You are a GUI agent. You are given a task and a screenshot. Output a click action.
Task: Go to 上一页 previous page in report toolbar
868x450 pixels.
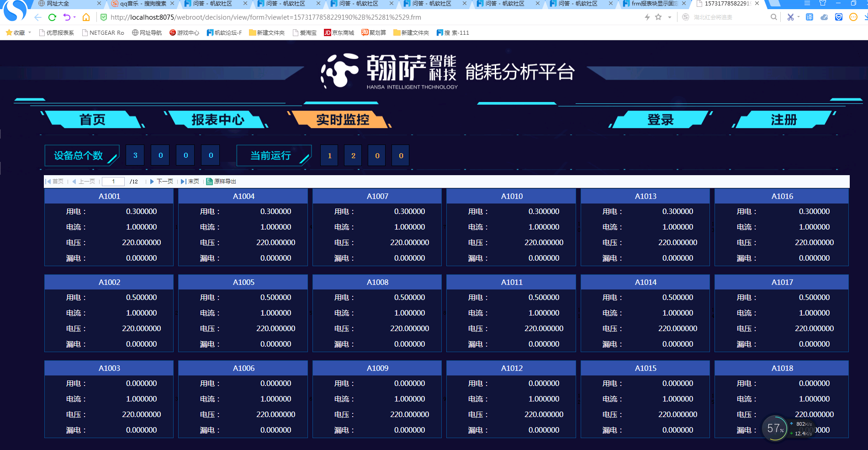click(x=84, y=182)
